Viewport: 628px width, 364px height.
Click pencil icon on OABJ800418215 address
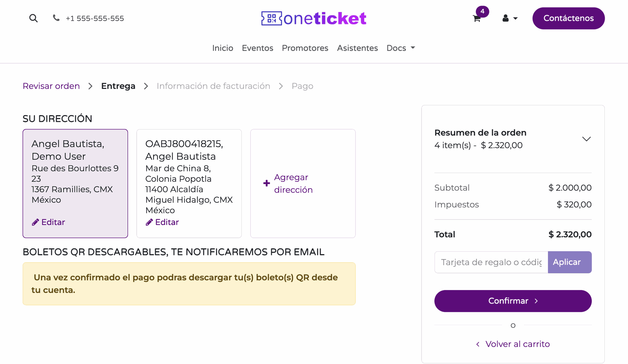(x=149, y=222)
